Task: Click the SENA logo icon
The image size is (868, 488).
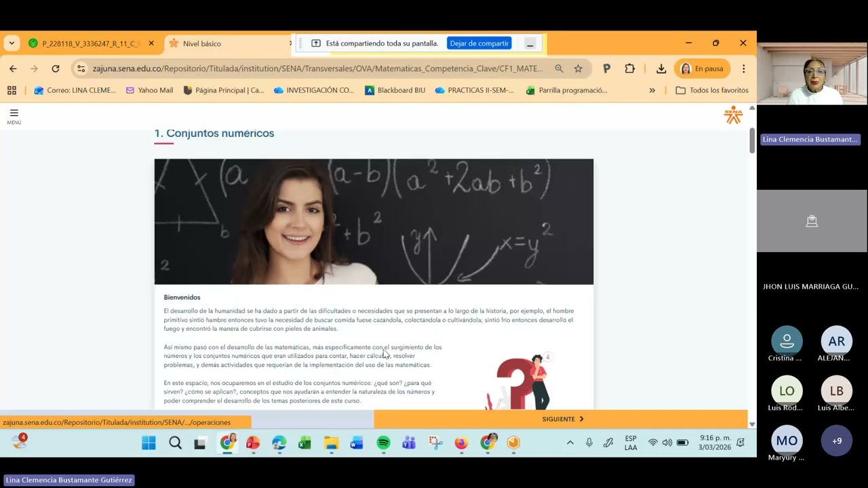Action: pyautogui.click(x=733, y=115)
